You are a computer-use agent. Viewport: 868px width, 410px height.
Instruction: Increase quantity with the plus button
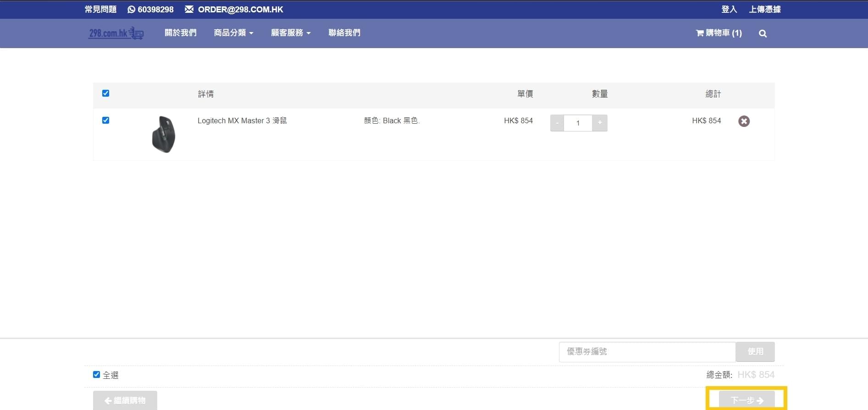[x=600, y=123]
